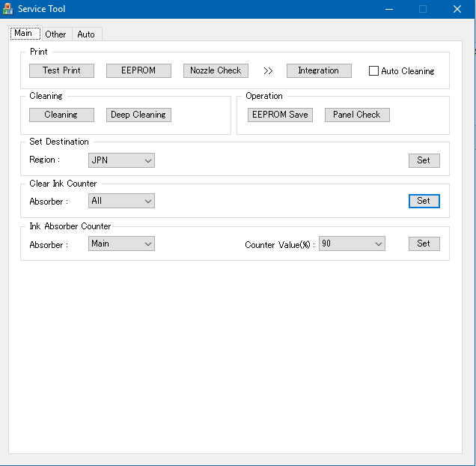This screenshot has height=466, width=476.
Task: Run the Nozzle Check
Action: click(216, 70)
